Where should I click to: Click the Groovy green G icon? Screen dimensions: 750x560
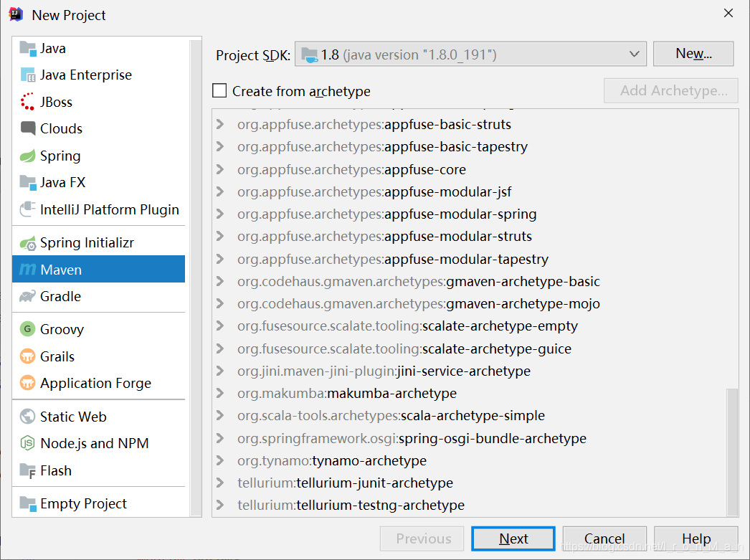coord(28,329)
